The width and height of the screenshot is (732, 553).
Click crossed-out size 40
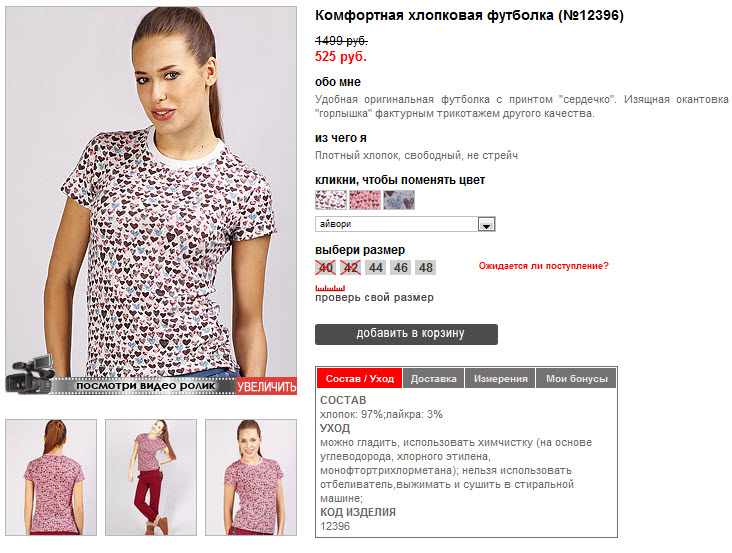pyautogui.click(x=325, y=267)
